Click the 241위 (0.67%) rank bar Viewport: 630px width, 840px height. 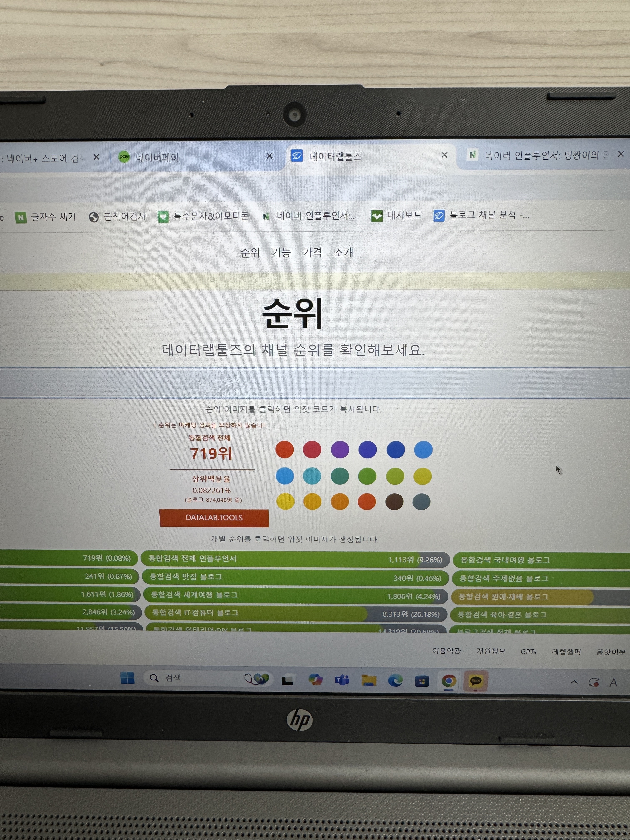[70, 576]
